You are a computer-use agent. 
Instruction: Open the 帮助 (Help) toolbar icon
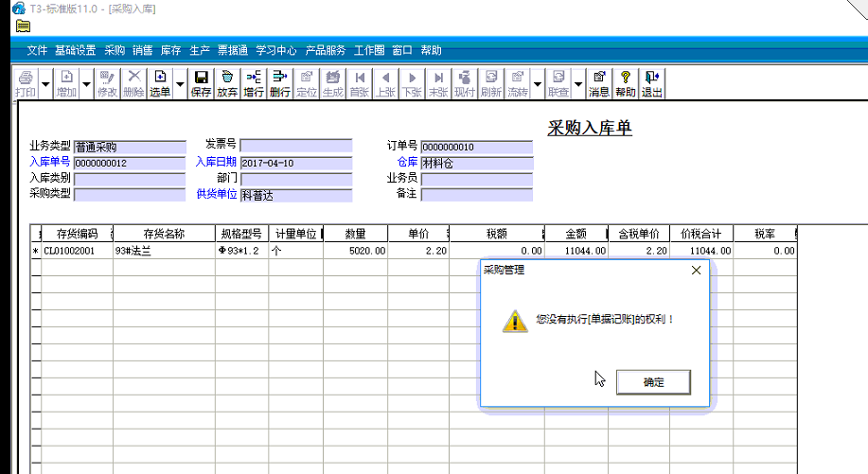626,83
